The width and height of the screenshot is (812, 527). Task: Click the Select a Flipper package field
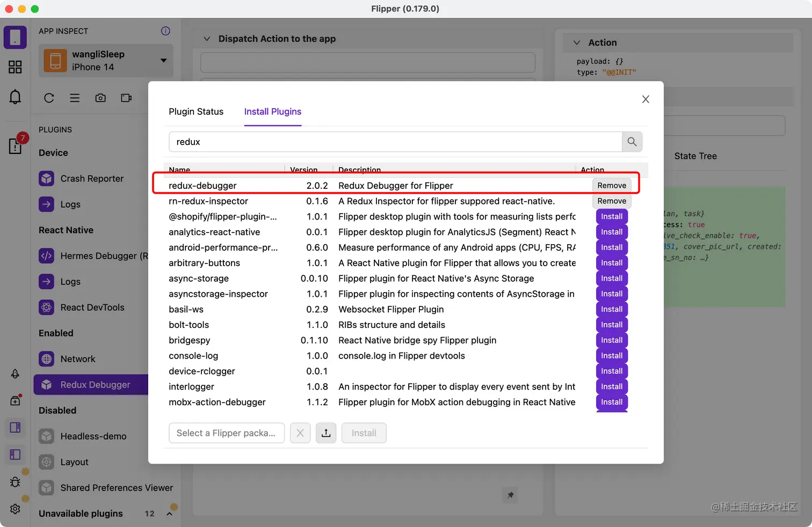coord(227,433)
